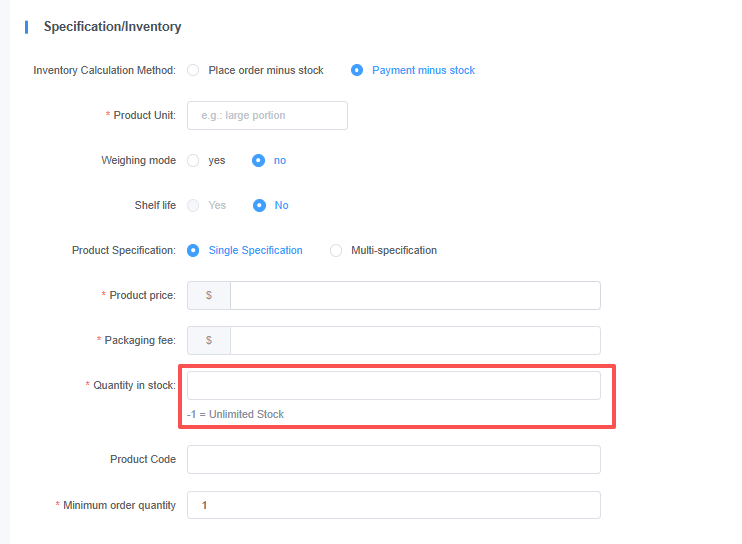This screenshot has height=544, width=742.
Task: Click the Inventory Calculation Method label
Action: [104, 71]
